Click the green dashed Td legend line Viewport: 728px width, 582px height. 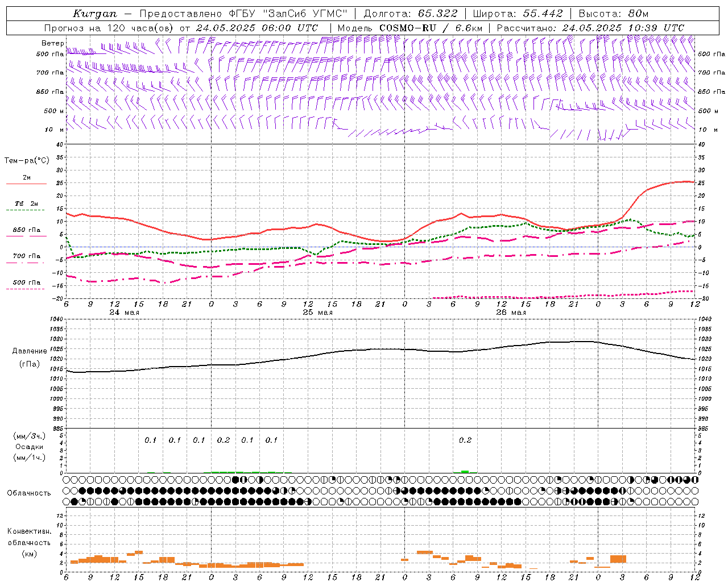(25, 210)
